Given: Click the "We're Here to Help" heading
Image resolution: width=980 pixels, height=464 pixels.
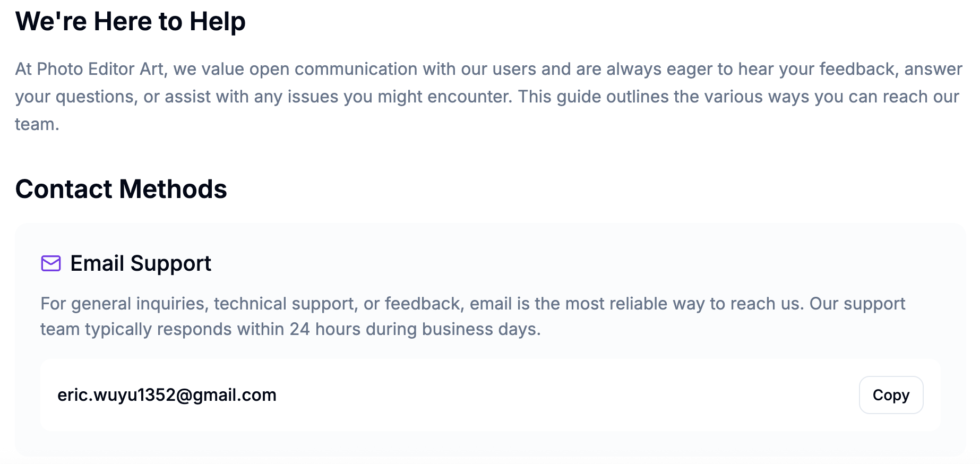Looking at the screenshot, I should pyautogui.click(x=131, y=22).
